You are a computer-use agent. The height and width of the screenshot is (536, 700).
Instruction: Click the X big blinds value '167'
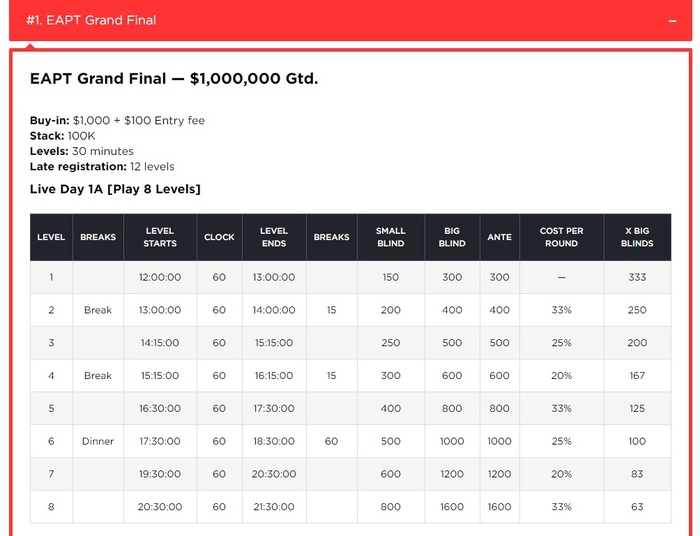(x=637, y=376)
